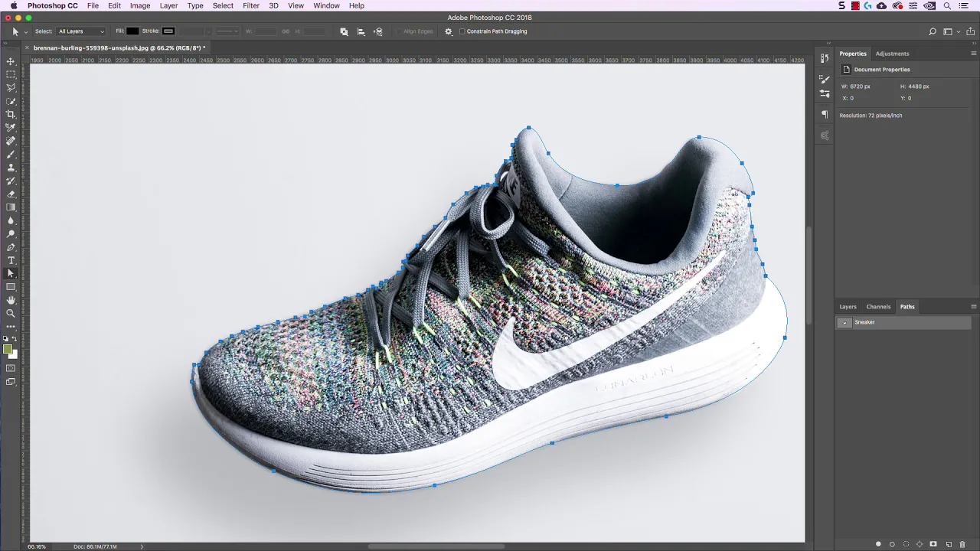Click the zoom percentage field in status bar

37,546
